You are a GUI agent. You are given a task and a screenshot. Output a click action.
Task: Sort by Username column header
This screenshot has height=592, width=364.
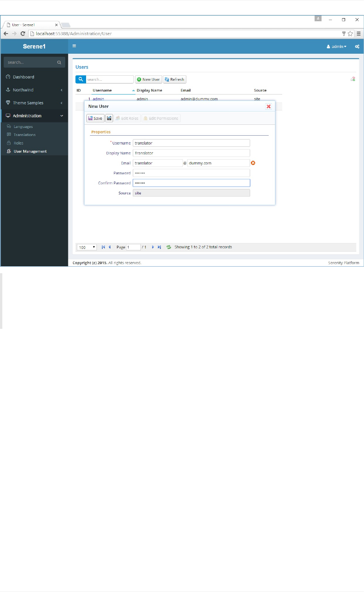click(x=102, y=90)
